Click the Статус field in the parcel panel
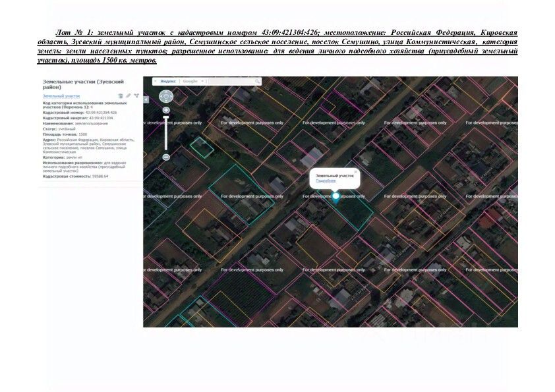This screenshot has width=555, height=392. (x=59, y=129)
